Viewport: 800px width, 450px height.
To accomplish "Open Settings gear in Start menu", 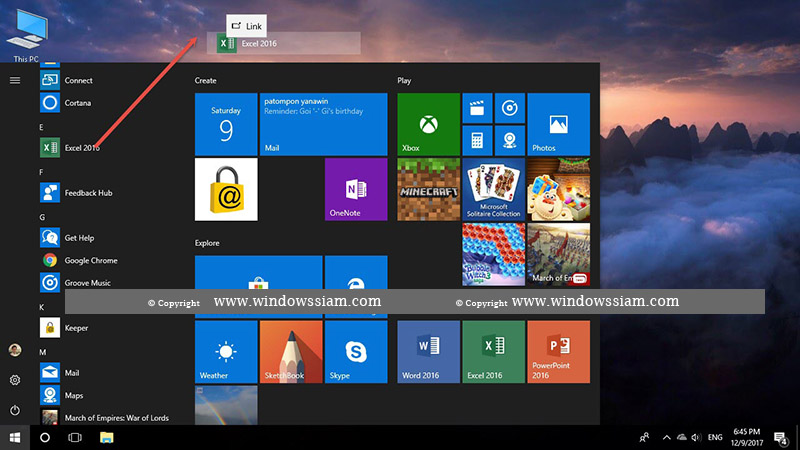I will tap(15, 380).
